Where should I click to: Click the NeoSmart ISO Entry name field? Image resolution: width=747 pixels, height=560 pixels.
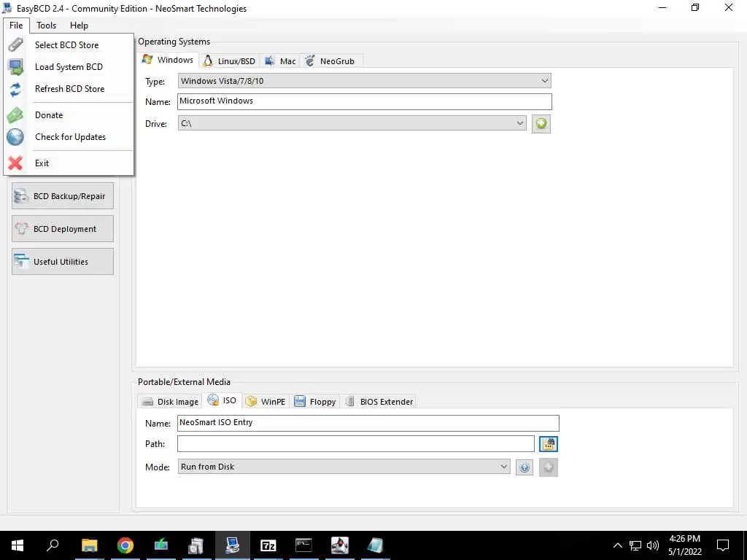click(x=368, y=423)
